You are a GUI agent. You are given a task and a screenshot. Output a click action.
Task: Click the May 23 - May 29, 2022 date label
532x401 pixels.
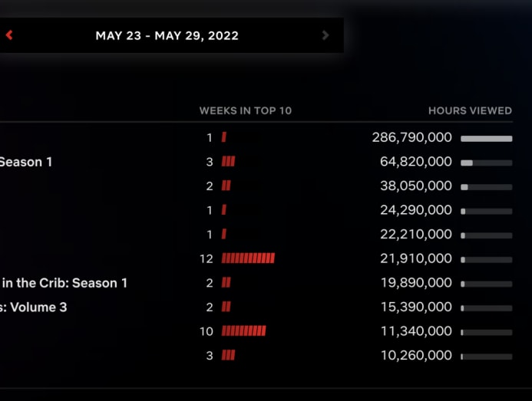pos(167,35)
